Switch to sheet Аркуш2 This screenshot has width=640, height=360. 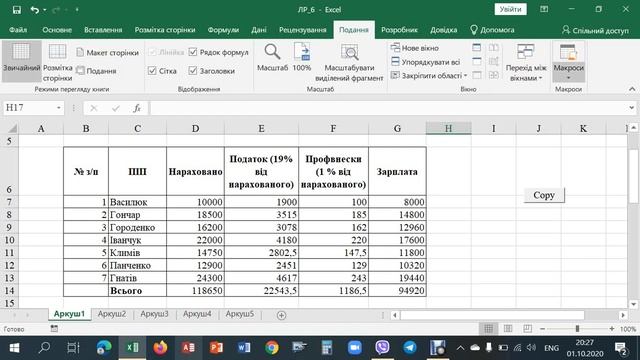(x=112, y=314)
